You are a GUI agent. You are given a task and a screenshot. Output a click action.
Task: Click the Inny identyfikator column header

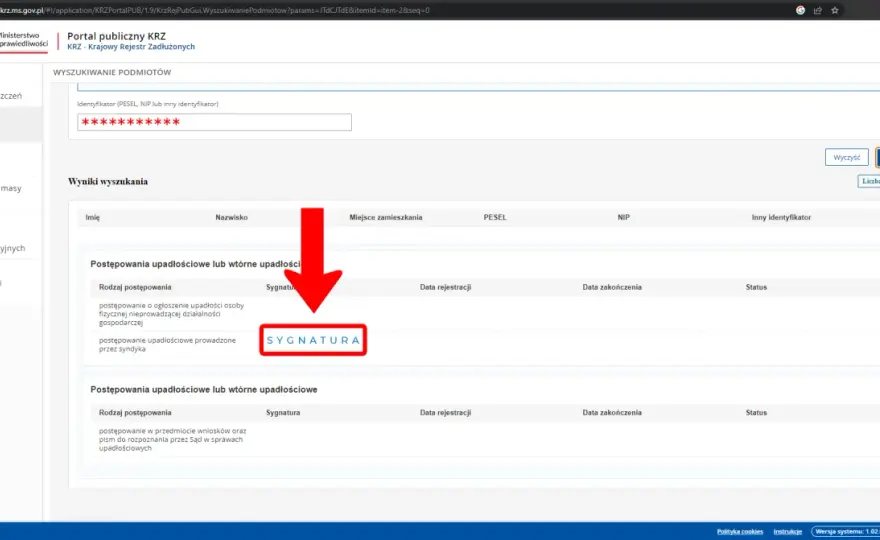point(781,217)
